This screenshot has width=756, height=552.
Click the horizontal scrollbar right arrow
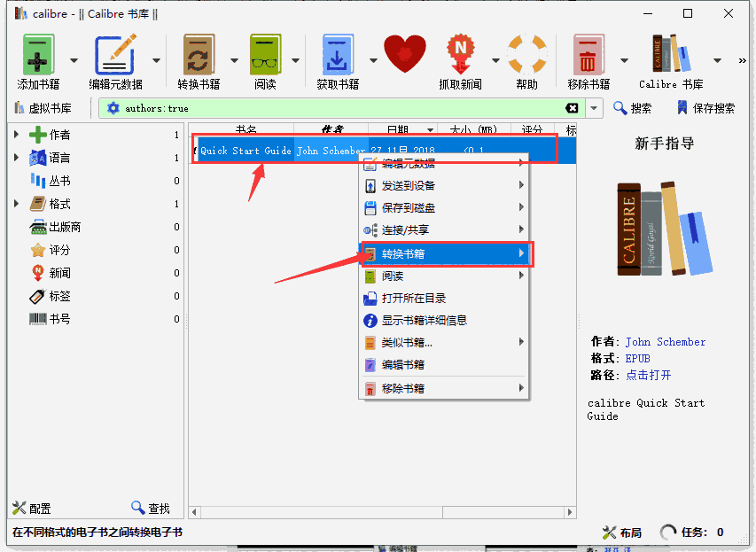(570, 512)
